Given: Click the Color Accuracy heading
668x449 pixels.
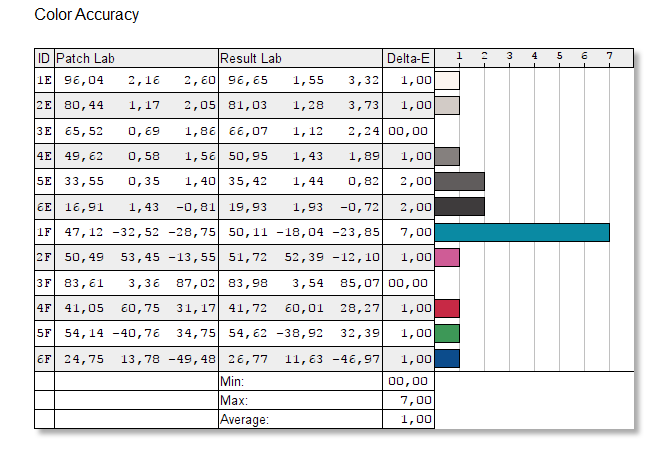Looking at the screenshot, I should click(x=87, y=15).
